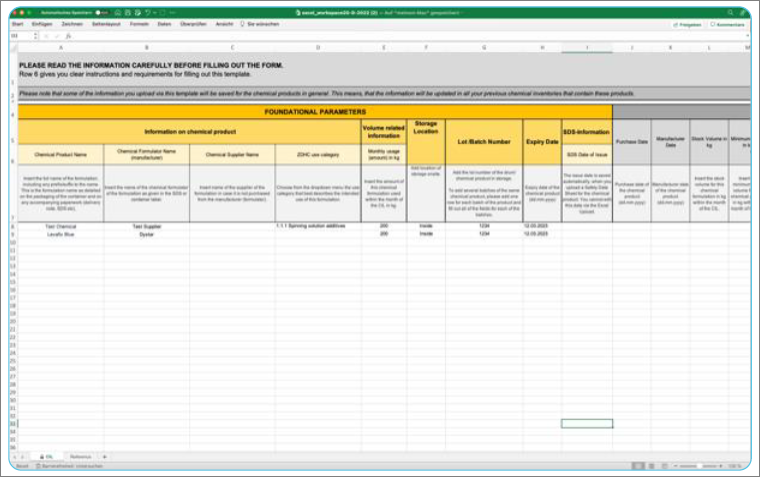Viewport: 760px width, 477px height.
Task: Open the Seitenlayout ribbon tab
Action: coord(106,24)
